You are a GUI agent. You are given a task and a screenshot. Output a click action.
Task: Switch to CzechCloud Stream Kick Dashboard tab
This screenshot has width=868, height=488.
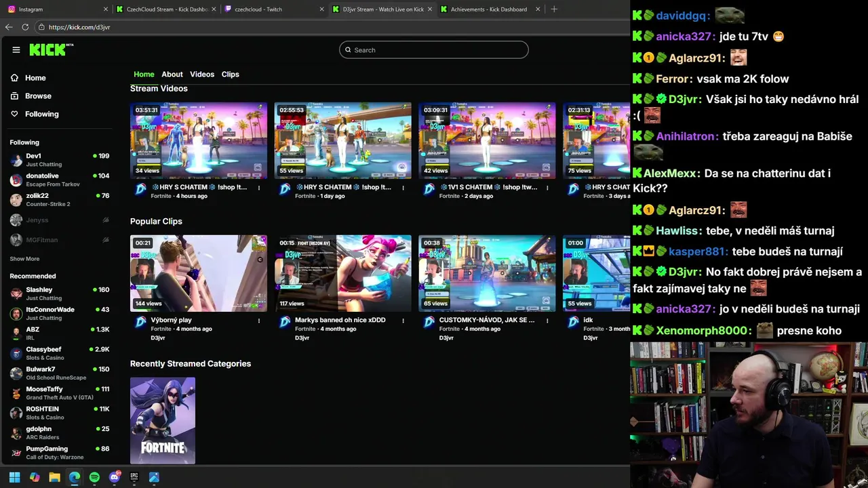pos(166,9)
